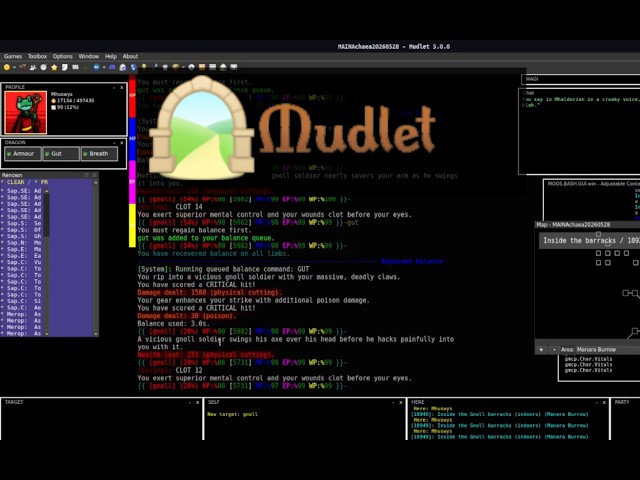Click the gold amount '17134 / 497430' in Profile
This screenshot has width=640, height=480.
[x=76, y=100]
